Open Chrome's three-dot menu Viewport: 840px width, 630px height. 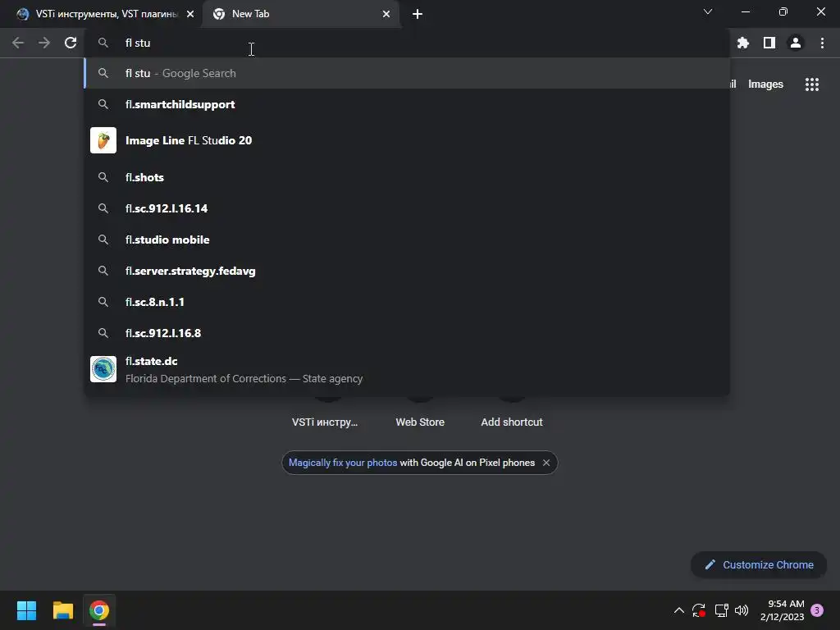[x=822, y=43]
